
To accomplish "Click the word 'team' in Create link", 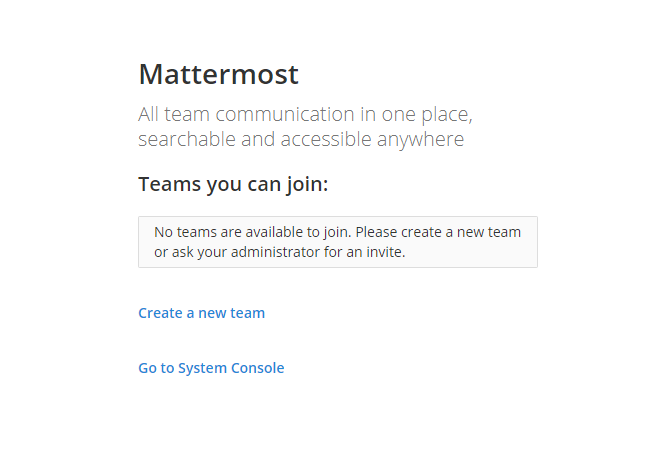I will 247,313.
